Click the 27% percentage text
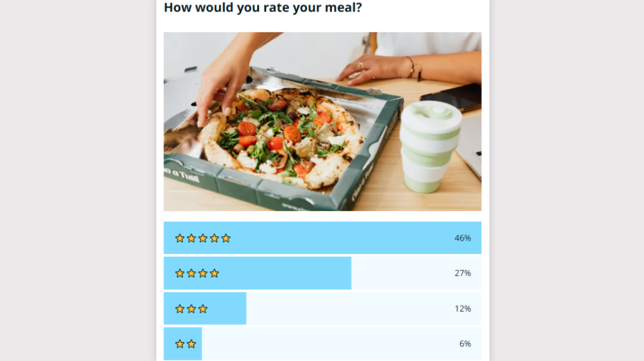The height and width of the screenshot is (361, 644). coord(463,273)
